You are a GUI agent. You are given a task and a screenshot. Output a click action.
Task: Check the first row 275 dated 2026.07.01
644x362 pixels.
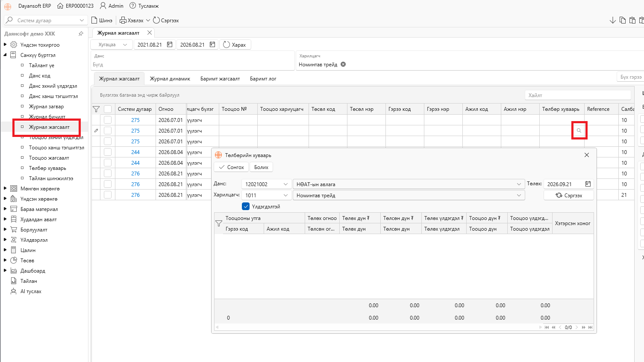point(108,120)
